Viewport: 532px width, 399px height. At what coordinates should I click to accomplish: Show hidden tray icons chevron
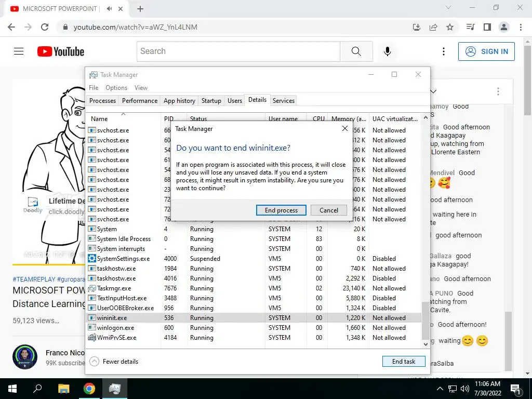440,389
